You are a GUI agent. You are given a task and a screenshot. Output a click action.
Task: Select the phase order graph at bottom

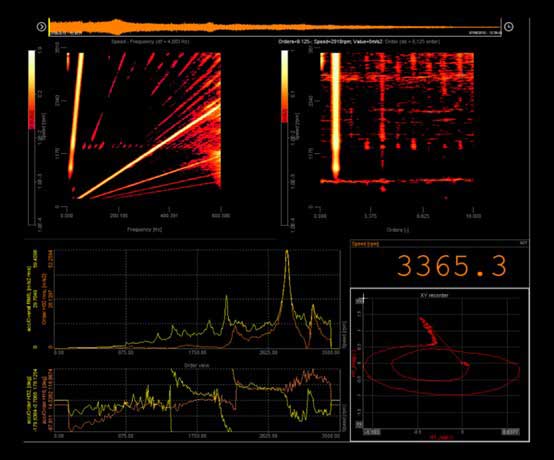click(x=197, y=400)
